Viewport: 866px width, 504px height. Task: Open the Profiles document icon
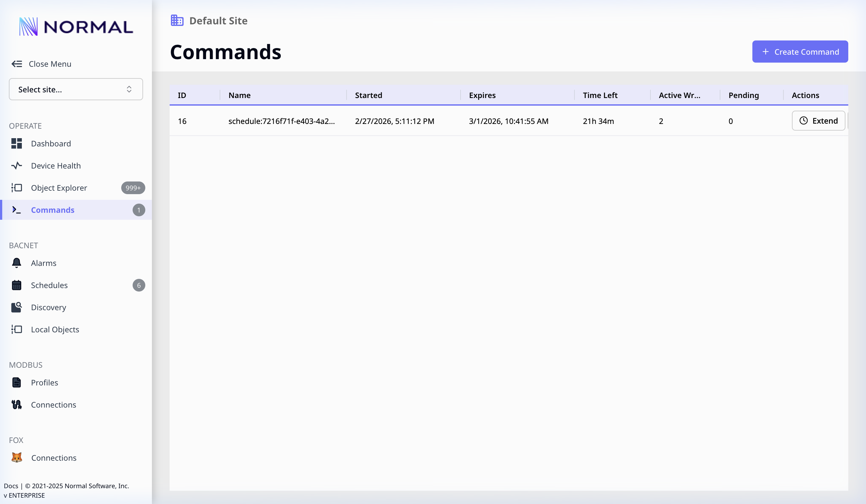coord(16,383)
